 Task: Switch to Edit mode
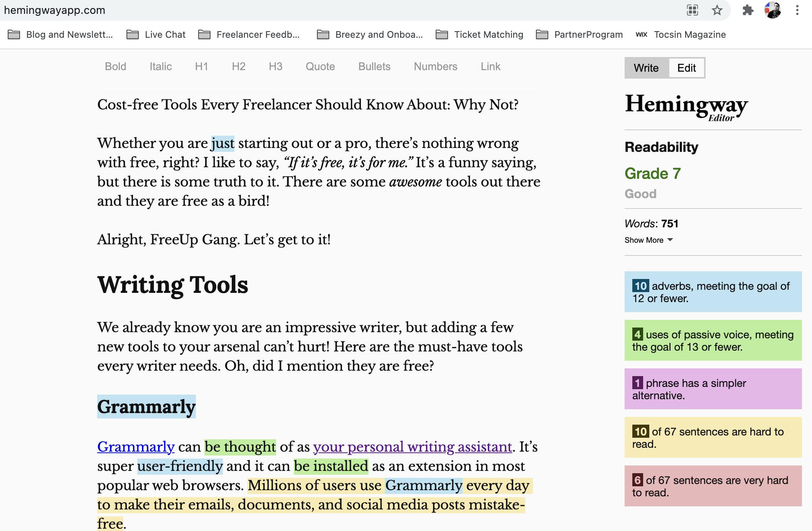687,68
